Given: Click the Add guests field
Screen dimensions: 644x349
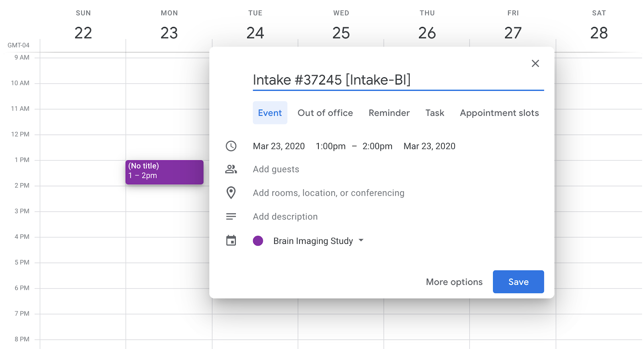Looking at the screenshot, I should tap(276, 169).
